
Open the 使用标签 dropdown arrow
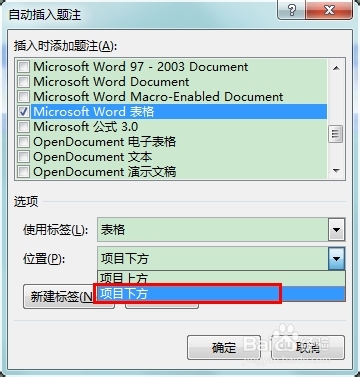(336, 230)
